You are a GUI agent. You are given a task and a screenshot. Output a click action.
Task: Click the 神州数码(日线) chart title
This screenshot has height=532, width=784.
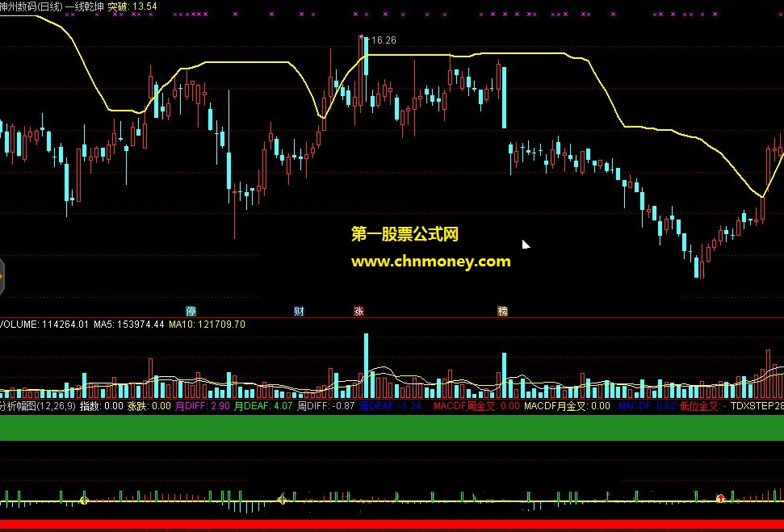click(31, 6)
